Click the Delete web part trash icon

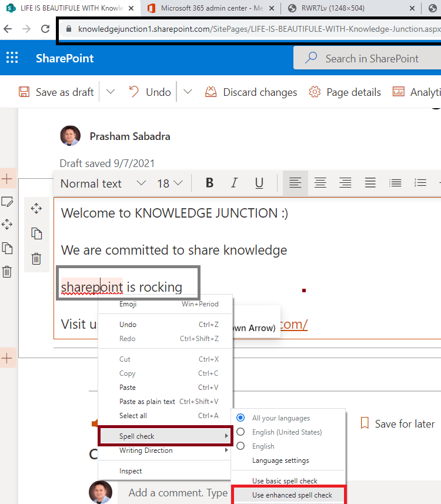(x=36, y=259)
